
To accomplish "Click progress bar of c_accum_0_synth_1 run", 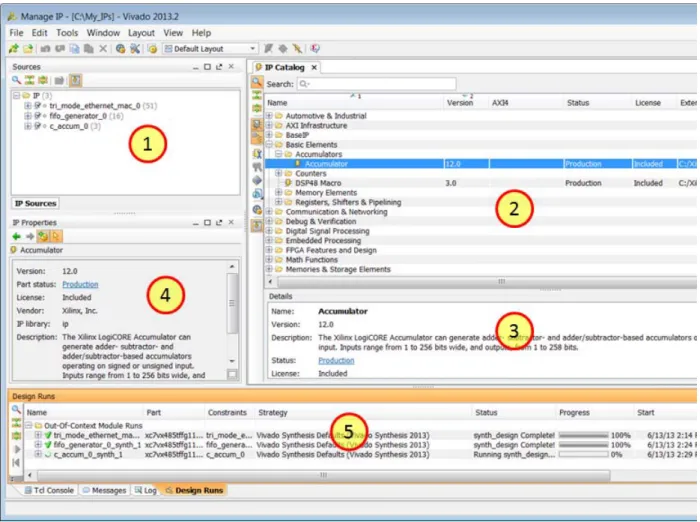I will tap(583, 455).
